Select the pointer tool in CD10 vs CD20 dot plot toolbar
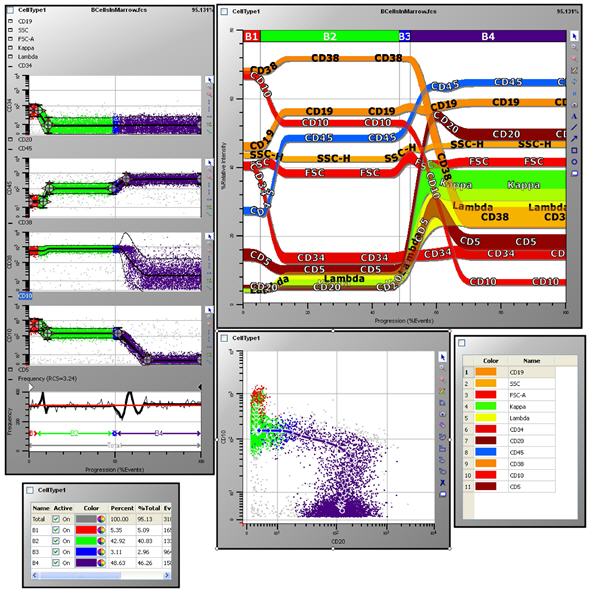Image resolution: width=600 pixels, height=594 pixels. coord(443,357)
